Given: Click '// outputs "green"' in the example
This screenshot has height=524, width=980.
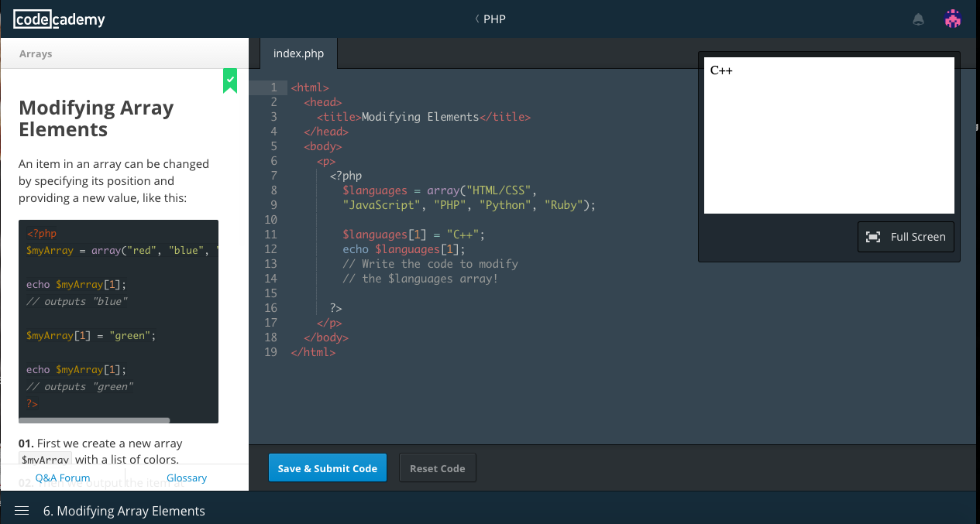Looking at the screenshot, I should tap(80, 386).
